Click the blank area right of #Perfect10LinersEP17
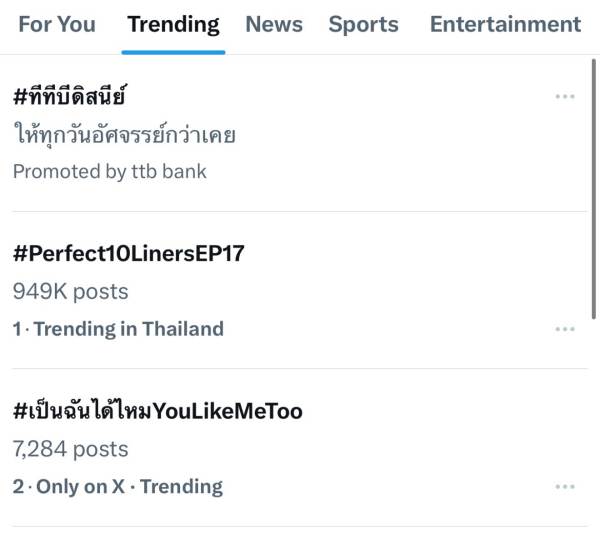Viewport: 600px width, 534px height. point(420,254)
